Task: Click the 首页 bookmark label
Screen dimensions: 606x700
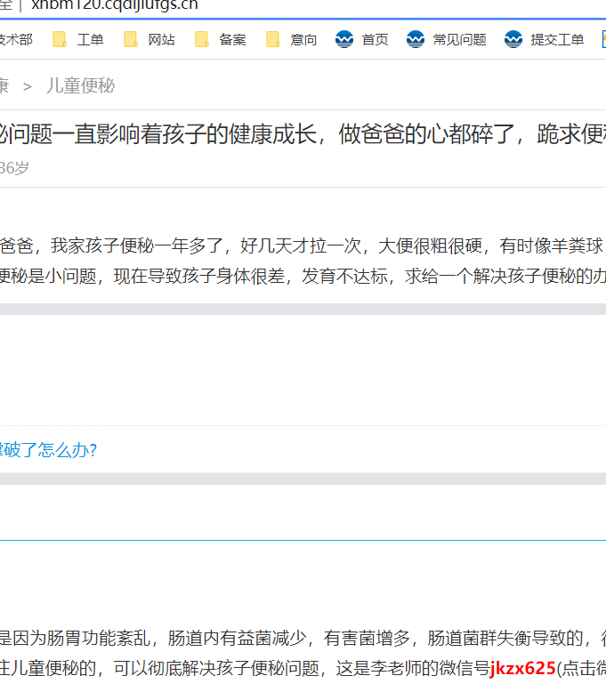Action: point(375,39)
